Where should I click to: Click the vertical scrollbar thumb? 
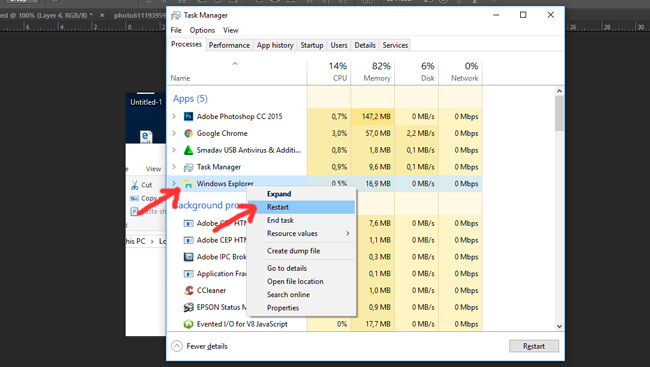click(x=559, y=113)
